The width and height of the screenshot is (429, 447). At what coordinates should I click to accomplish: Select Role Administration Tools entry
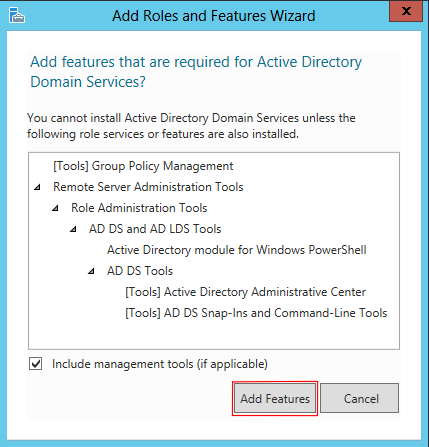(139, 208)
